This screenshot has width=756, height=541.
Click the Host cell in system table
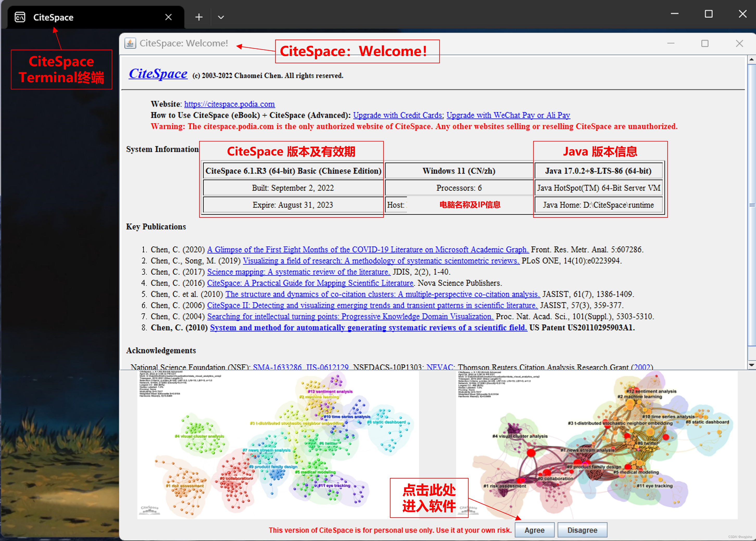click(459, 205)
